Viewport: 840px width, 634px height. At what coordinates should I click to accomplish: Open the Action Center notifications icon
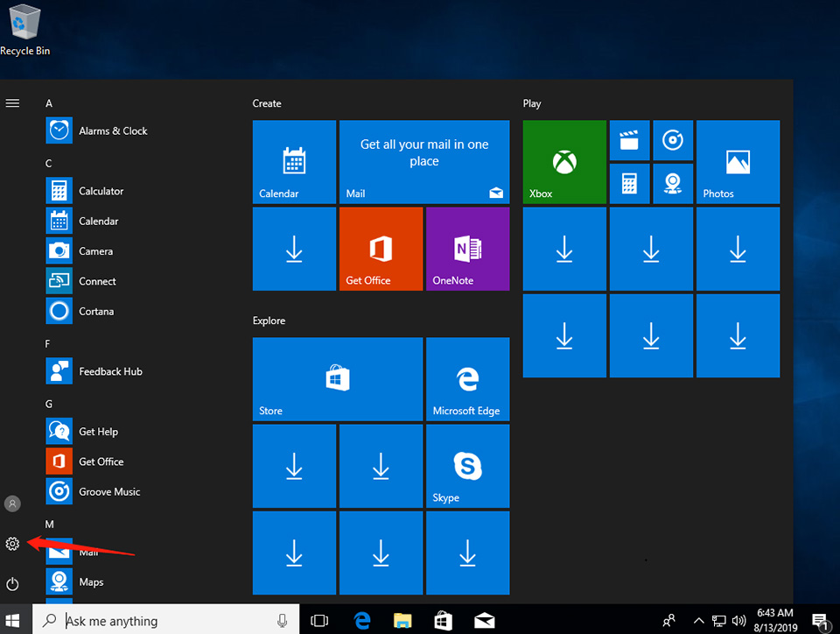pyautogui.click(x=820, y=621)
